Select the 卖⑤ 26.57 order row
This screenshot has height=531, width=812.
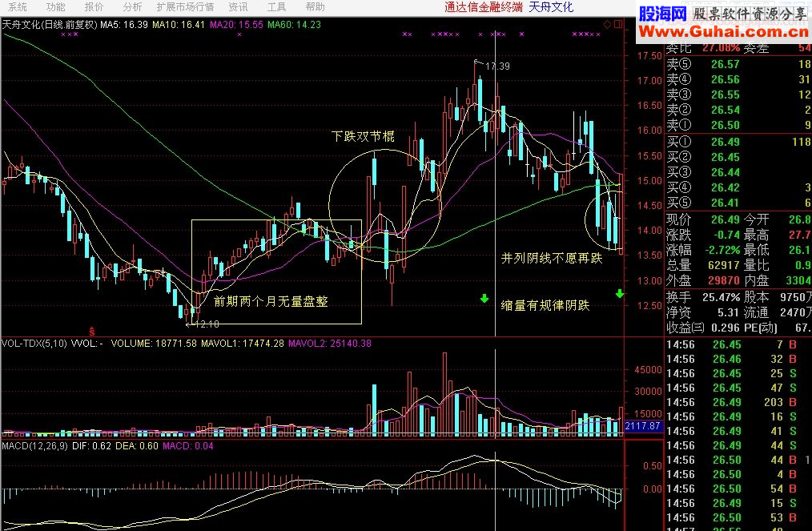[x=738, y=64]
